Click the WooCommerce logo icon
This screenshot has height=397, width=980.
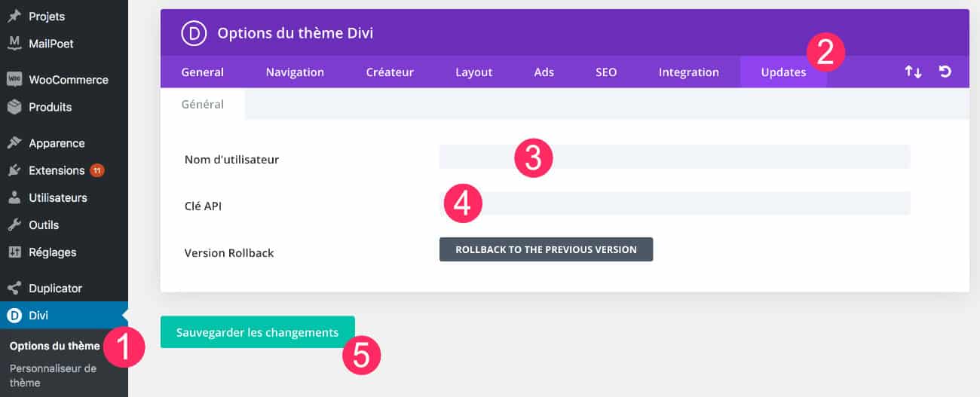pyautogui.click(x=14, y=79)
